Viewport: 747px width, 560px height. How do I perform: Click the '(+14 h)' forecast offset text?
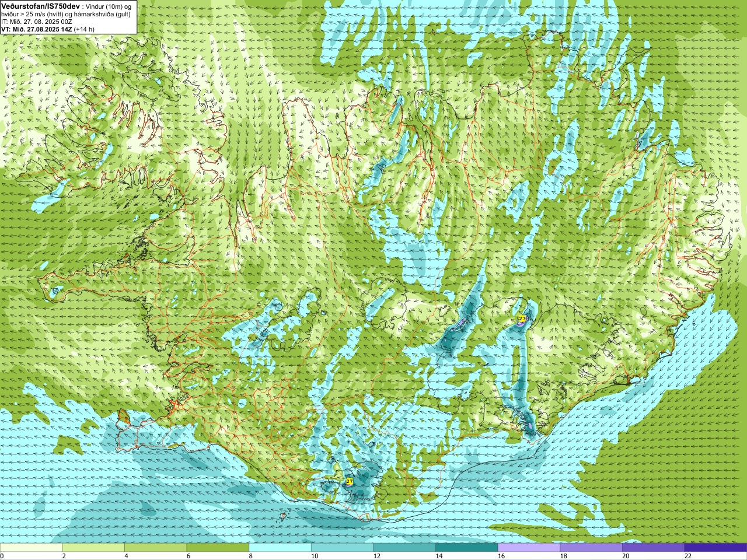point(85,29)
